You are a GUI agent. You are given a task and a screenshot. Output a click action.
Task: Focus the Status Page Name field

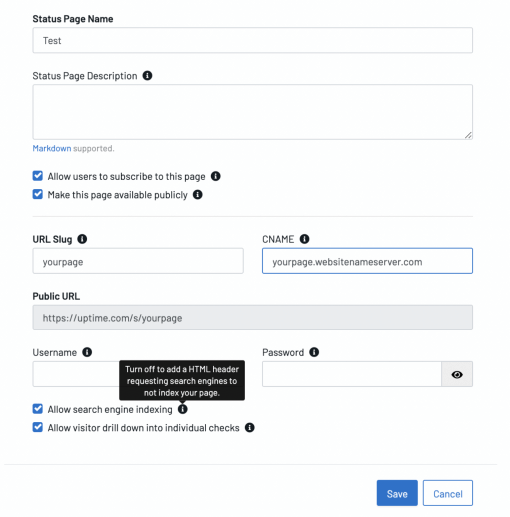click(253, 40)
